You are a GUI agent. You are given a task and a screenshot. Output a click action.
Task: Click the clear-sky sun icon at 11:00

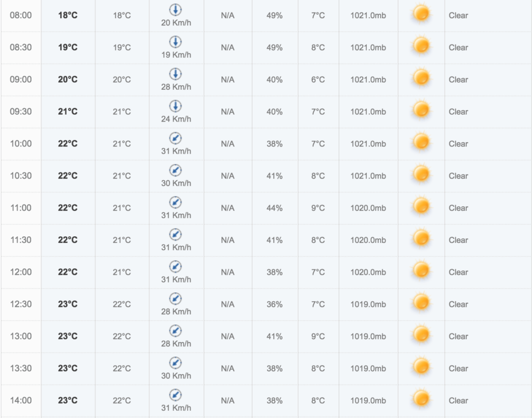click(421, 206)
